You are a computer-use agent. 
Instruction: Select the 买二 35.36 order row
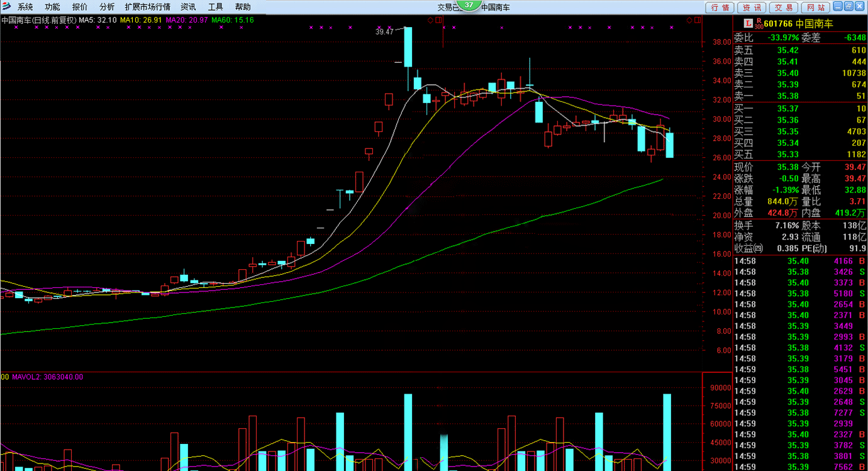pyautogui.click(x=800, y=120)
